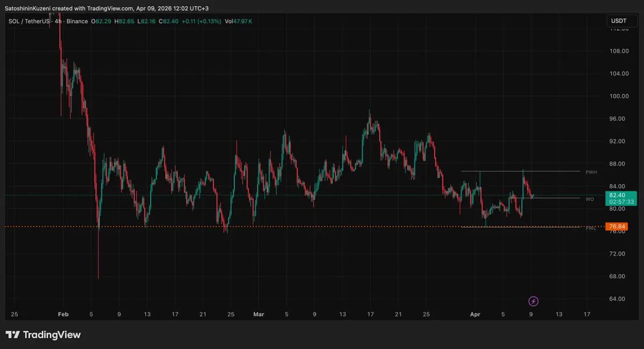This screenshot has width=644, height=349.
Task: Click the purple lightning event icon
Action: [x=533, y=301]
